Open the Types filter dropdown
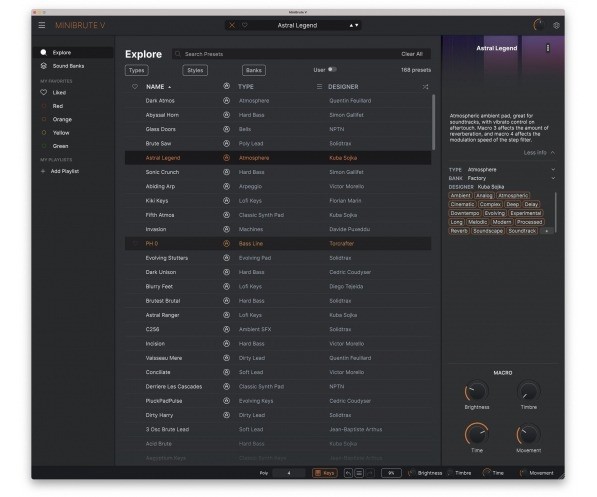 [x=136, y=70]
